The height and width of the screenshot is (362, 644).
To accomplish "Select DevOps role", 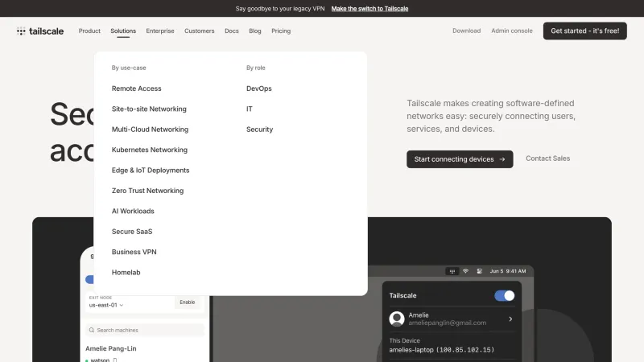I will coord(258,88).
